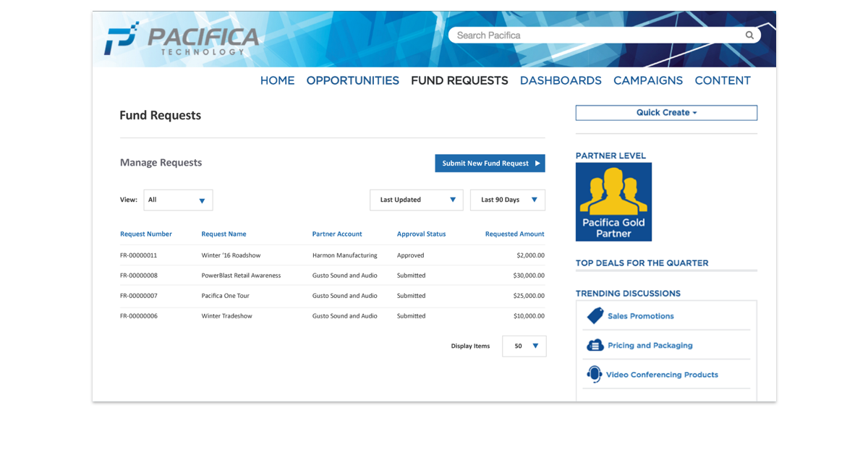This screenshot has width=868, height=463.
Task: Open the Display Items 50 dropdown
Action: (524, 346)
